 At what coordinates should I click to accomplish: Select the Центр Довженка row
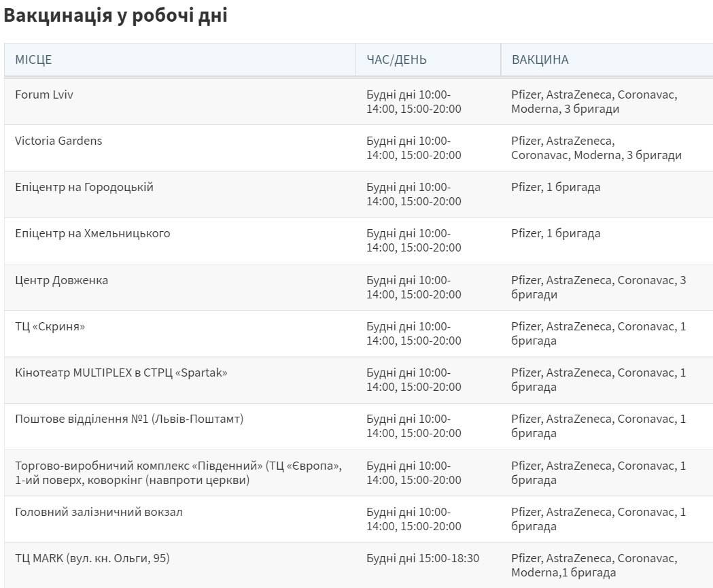point(61,281)
